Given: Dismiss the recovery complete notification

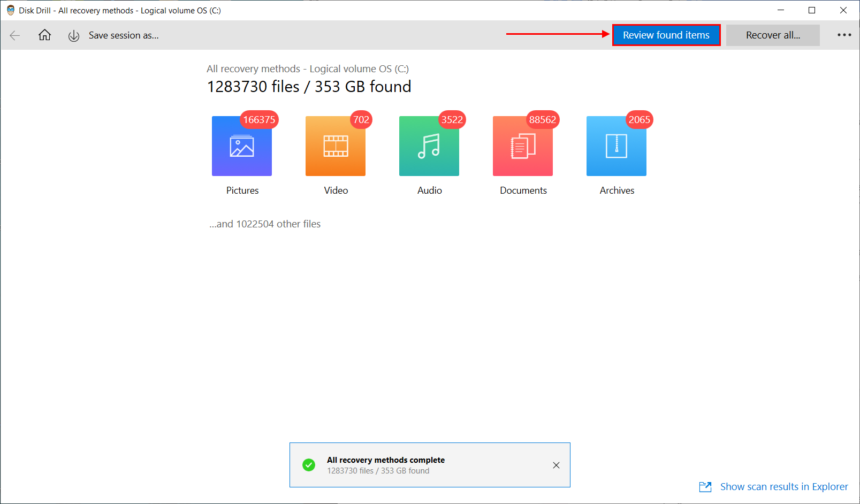Looking at the screenshot, I should coord(557,465).
